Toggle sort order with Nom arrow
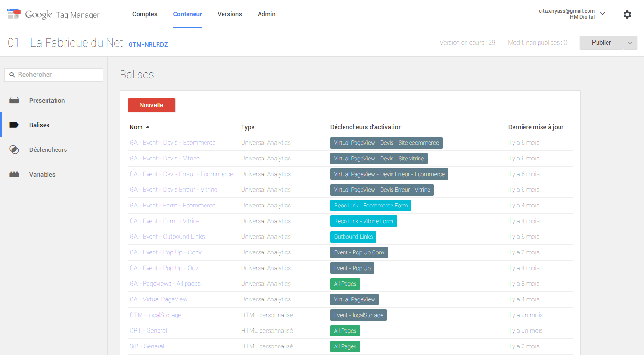 148,127
